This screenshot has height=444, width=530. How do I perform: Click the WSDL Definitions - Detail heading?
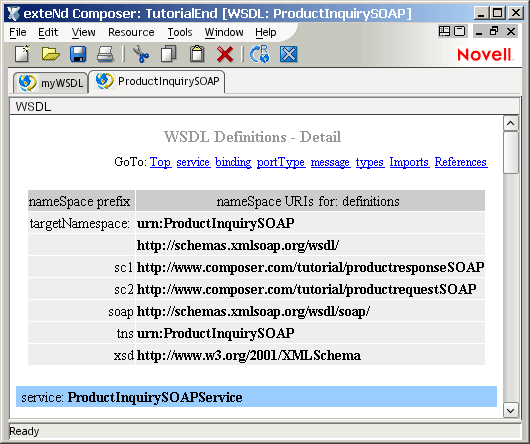click(x=252, y=137)
